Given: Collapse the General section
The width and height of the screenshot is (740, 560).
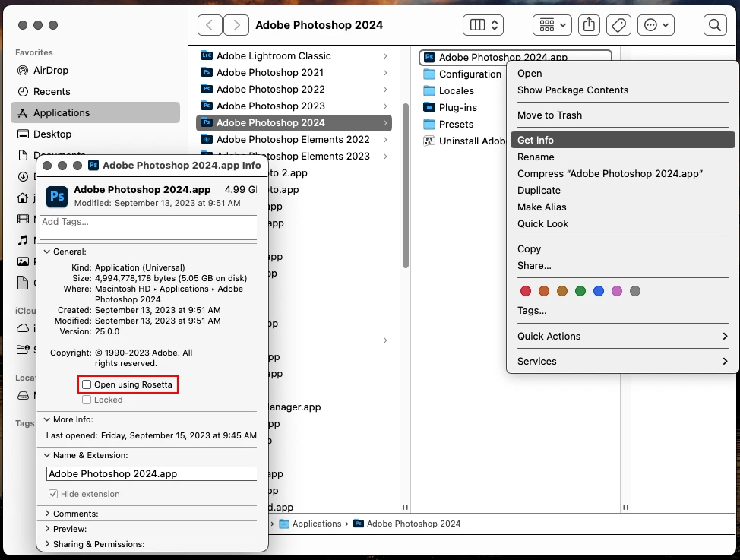Looking at the screenshot, I should pos(46,252).
